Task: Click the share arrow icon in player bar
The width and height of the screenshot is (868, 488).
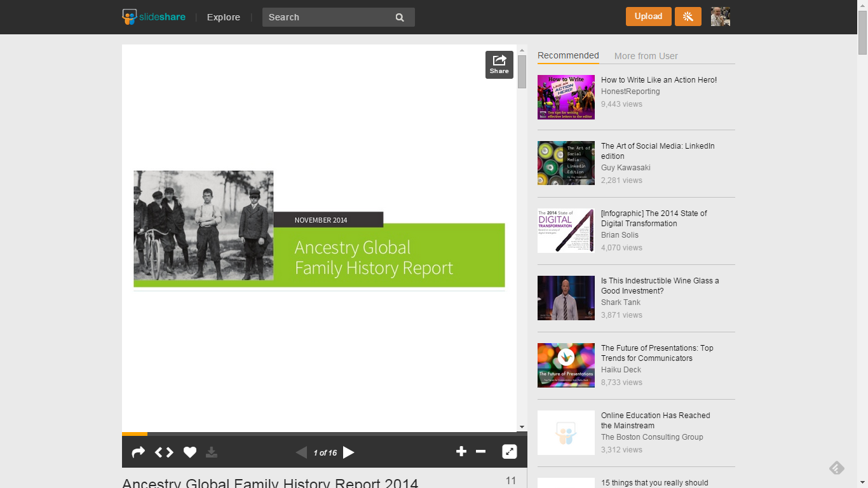Action: pyautogui.click(x=138, y=452)
